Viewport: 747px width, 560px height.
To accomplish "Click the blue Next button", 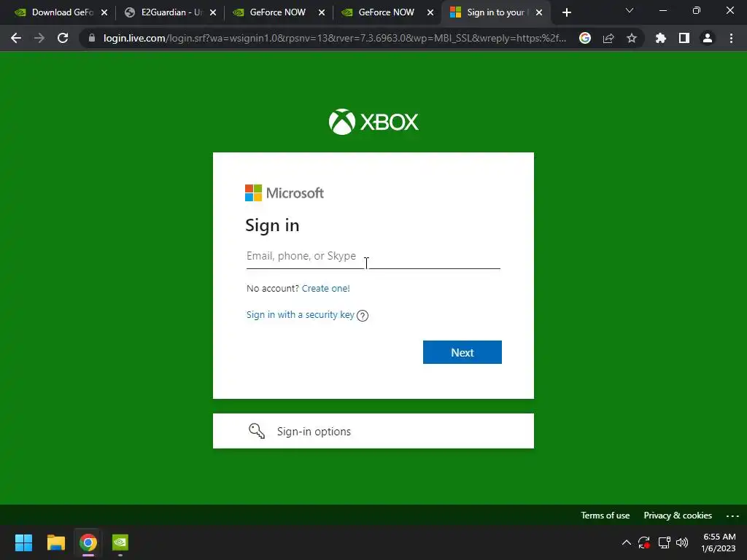I will (x=462, y=352).
